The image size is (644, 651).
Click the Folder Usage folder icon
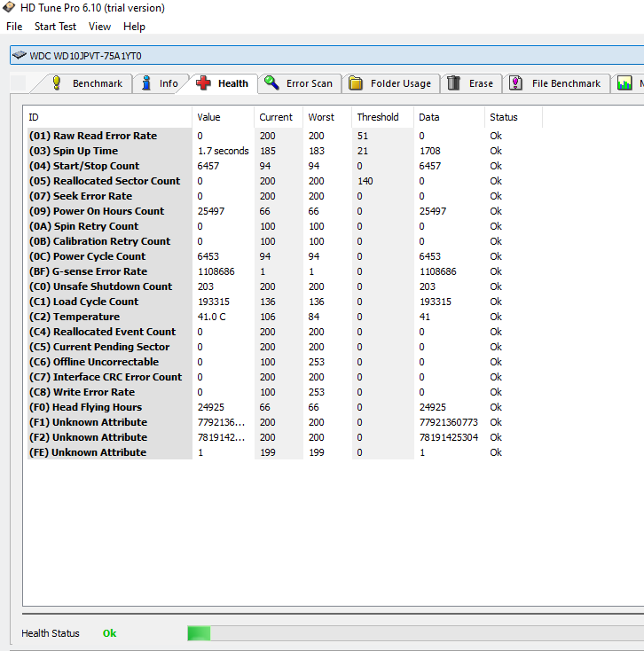356,83
